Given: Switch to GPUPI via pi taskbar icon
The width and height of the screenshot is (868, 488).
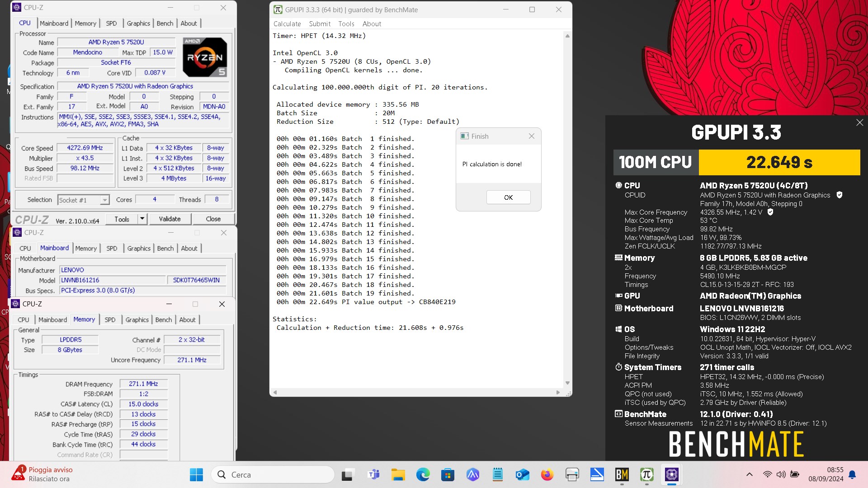Looking at the screenshot, I should 647,475.
